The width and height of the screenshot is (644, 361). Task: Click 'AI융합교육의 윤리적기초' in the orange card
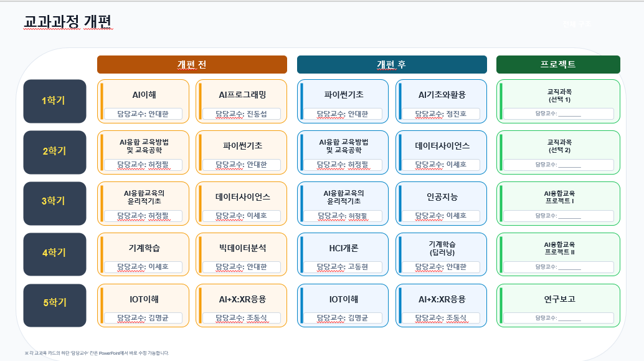144,197
